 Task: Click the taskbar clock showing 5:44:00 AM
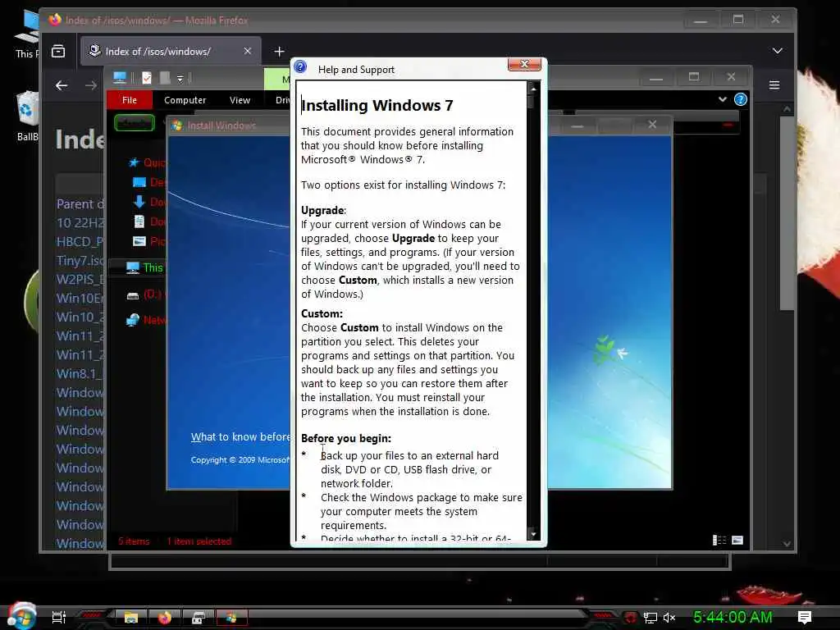[x=733, y=617]
